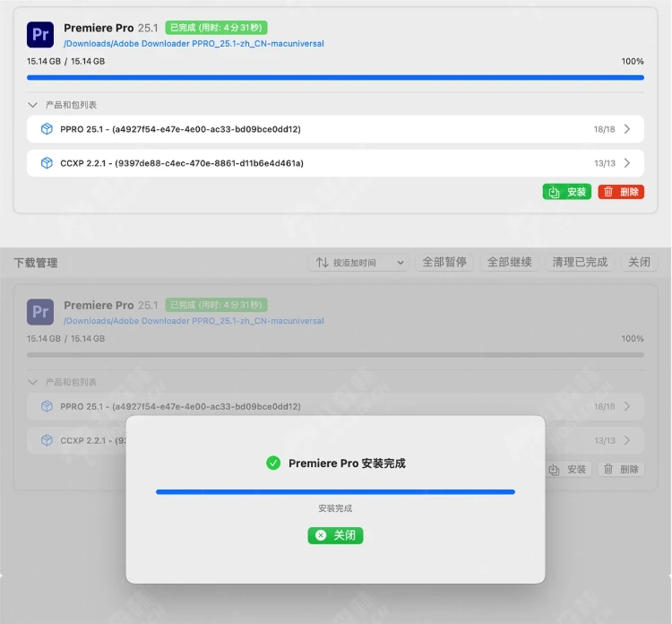This screenshot has width=672, height=624.
Task: Click the install complete text under the dialog progress bar
Action: pos(335,508)
